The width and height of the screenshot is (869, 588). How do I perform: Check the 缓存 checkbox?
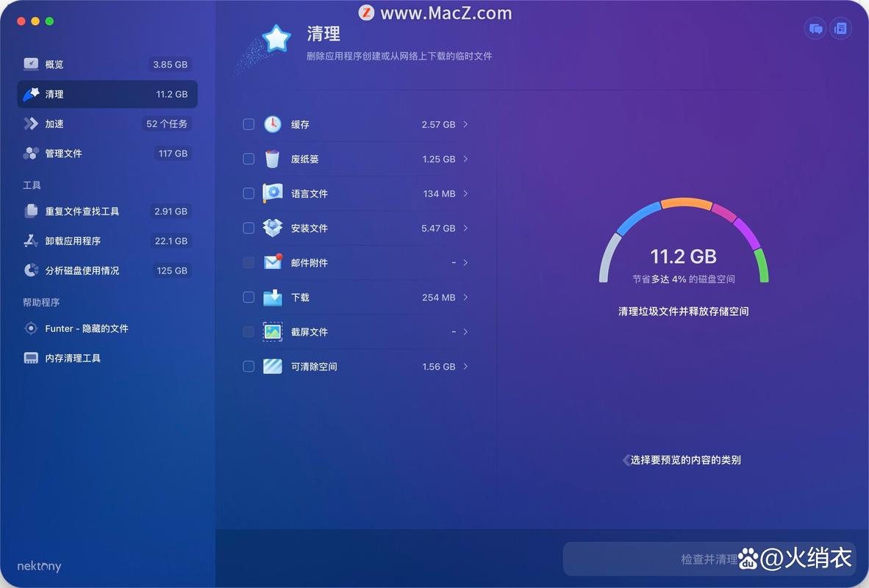point(248,124)
